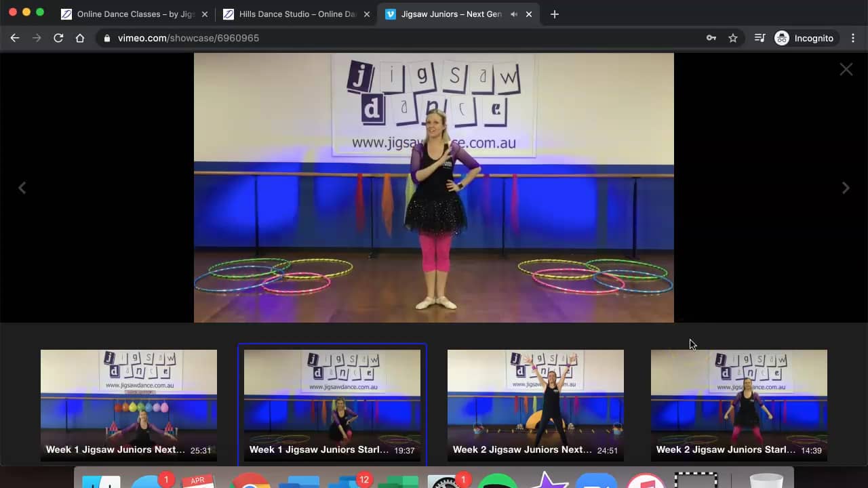
Task: Open the Chrome three-dot menu
Action: (x=853, y=38)
